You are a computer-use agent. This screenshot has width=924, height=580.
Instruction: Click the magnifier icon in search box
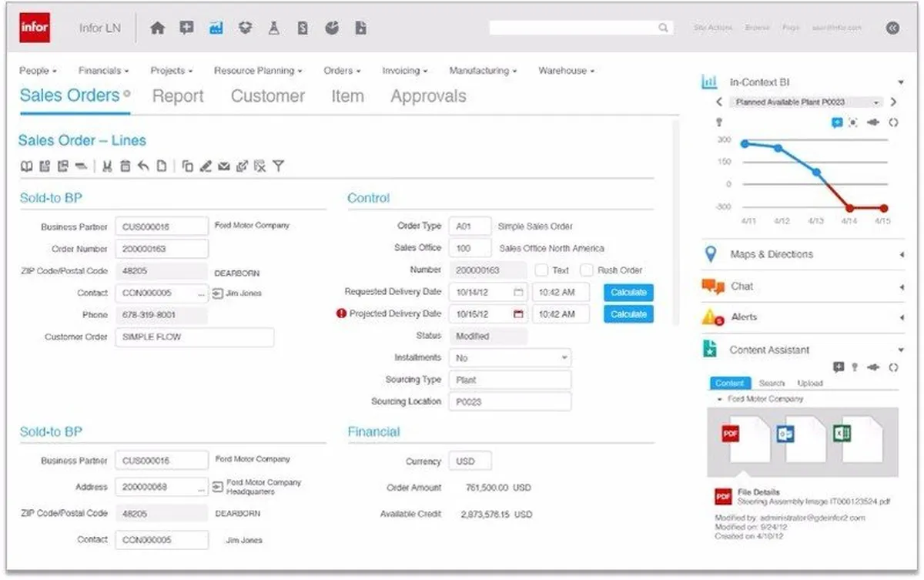coord(663,28)
